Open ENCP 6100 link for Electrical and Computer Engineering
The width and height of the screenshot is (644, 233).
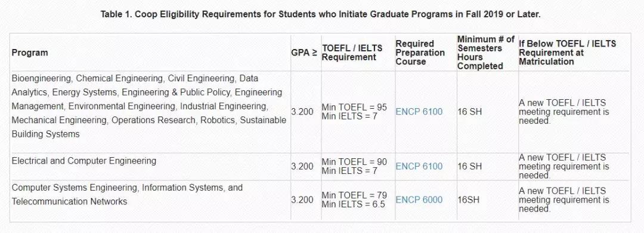(419, 166)
